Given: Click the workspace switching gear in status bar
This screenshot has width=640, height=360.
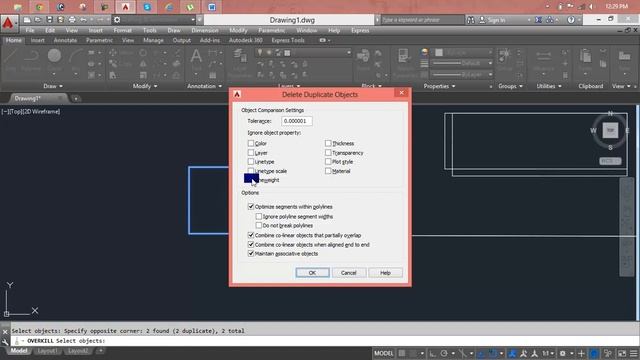Looking at the screenshot, I should click(x=563, y=353).
